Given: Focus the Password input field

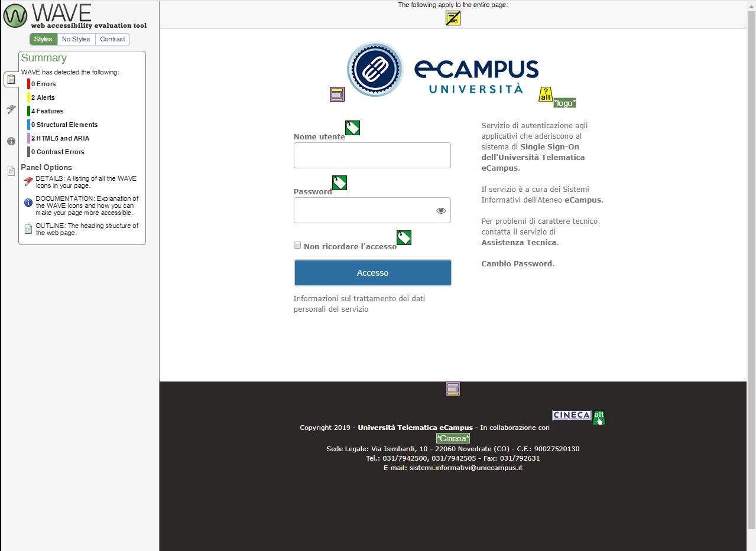Looking at the screenshot, I should 372,210.
